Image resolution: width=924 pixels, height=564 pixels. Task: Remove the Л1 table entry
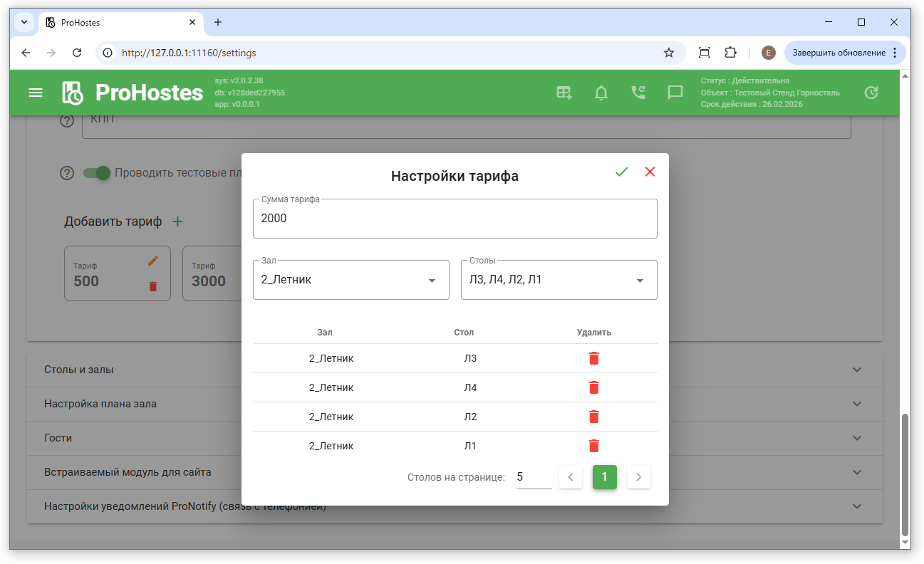[594, 446]
